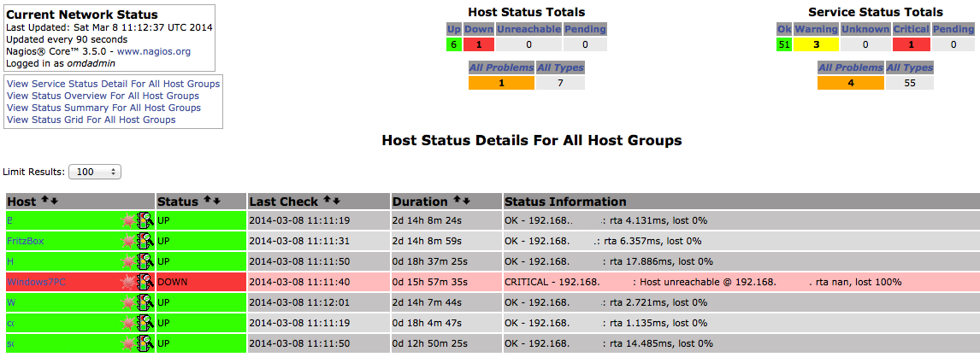The width and height of the screenshot is (980, 363).
Task: Open View Status Grid For All Host Groups
Action: coord(91,120)
